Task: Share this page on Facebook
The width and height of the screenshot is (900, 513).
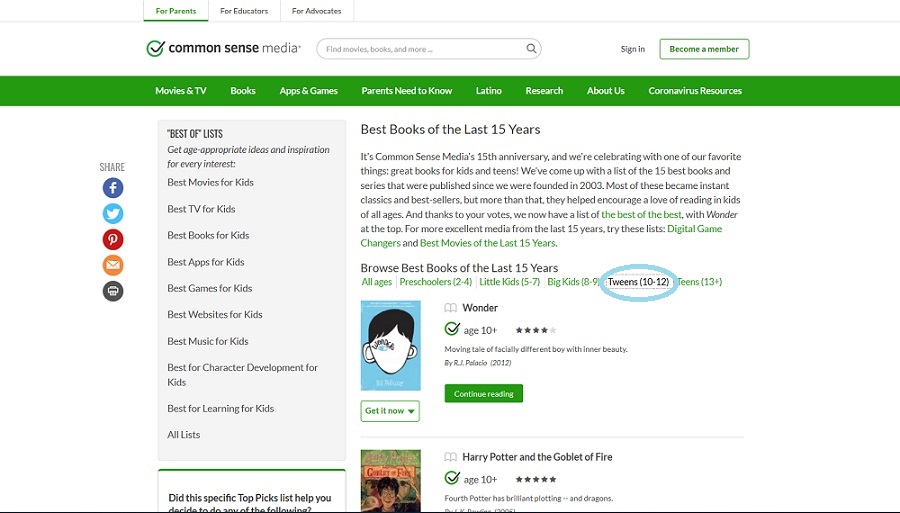Action: pos(113,188)
